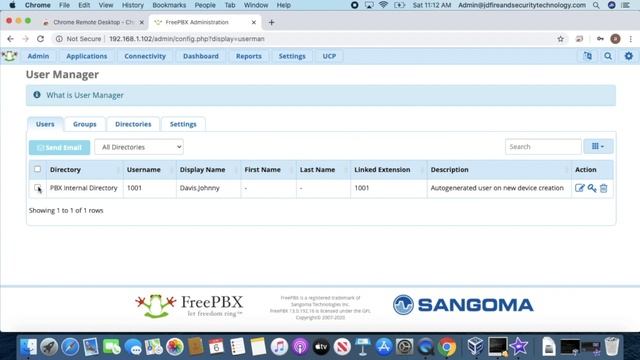Switch to Chrome Remote Desktop browser tab
The image size is (640, 360).
[x=93, y=22]
